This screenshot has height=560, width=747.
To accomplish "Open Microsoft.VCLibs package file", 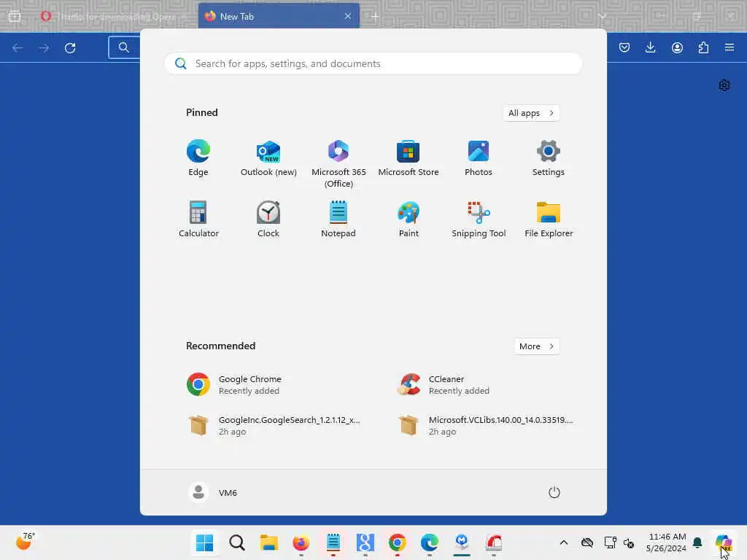I will 486,426.
